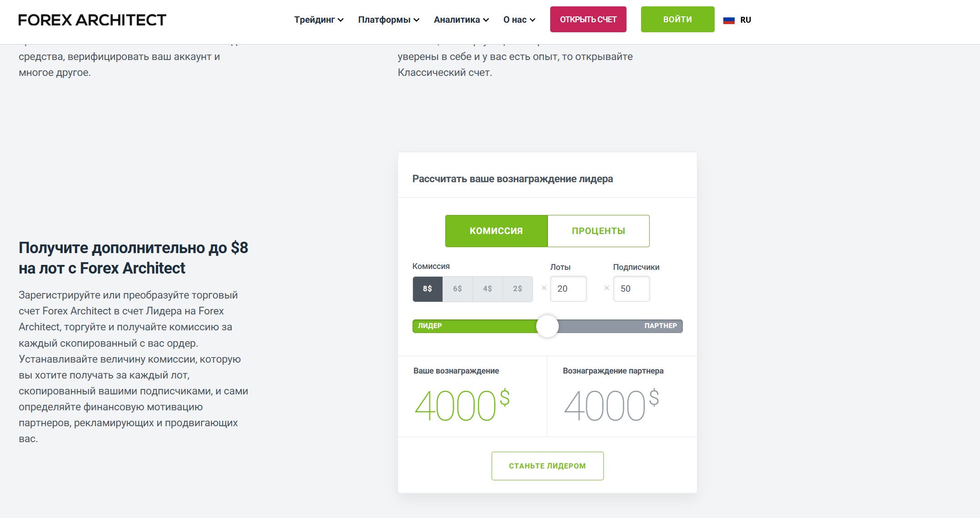Select the 8$ commission option
This screenshot has height=518, width=980.
427,289
